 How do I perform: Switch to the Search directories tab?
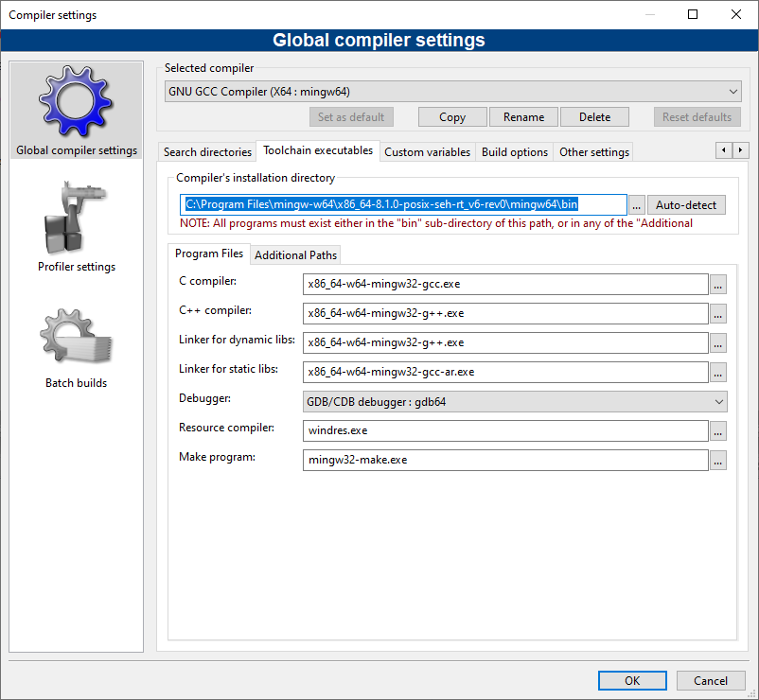point(206,151)
